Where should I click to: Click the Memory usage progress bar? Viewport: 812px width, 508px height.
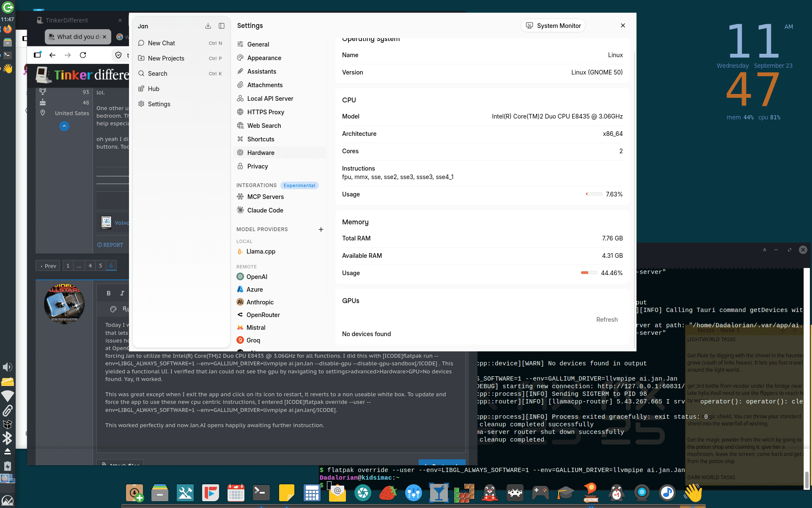click(589, 273)
